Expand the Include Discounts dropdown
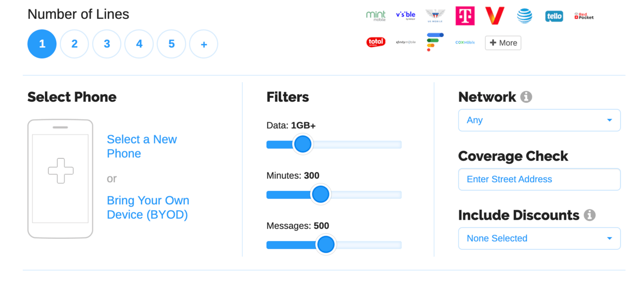 pos(539,238)
